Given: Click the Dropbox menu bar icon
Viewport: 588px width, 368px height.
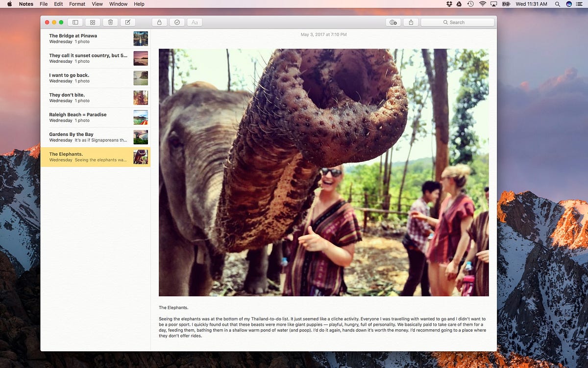Looking at the screenshot, I should (449, 4).
